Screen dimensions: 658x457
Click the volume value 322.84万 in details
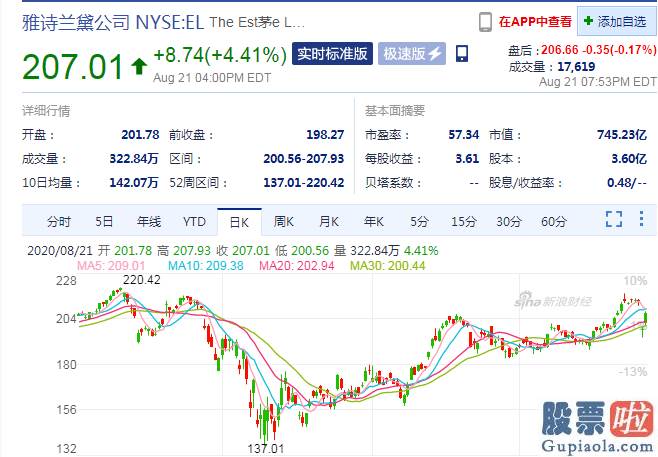[134, 159]
